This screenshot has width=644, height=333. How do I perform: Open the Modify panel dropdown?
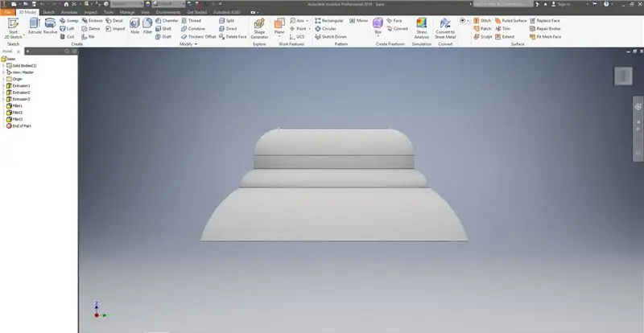(188, 44)
